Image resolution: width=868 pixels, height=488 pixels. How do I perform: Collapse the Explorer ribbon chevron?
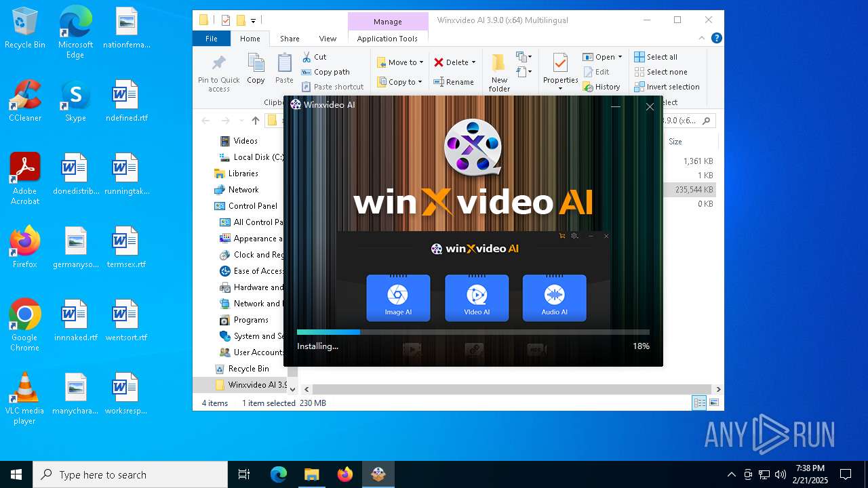pyautogui.click(x=703, y=39)
